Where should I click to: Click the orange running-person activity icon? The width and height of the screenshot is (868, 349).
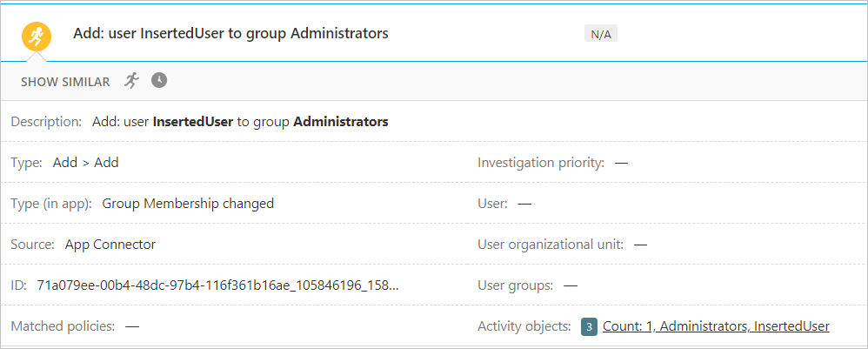tap(36, 37)
